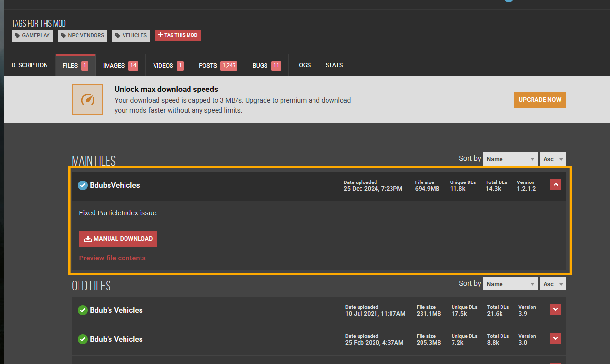This screenshot has height=364, width=610.
Task: Open the STATS tab
Action: [x=334, y=65]
